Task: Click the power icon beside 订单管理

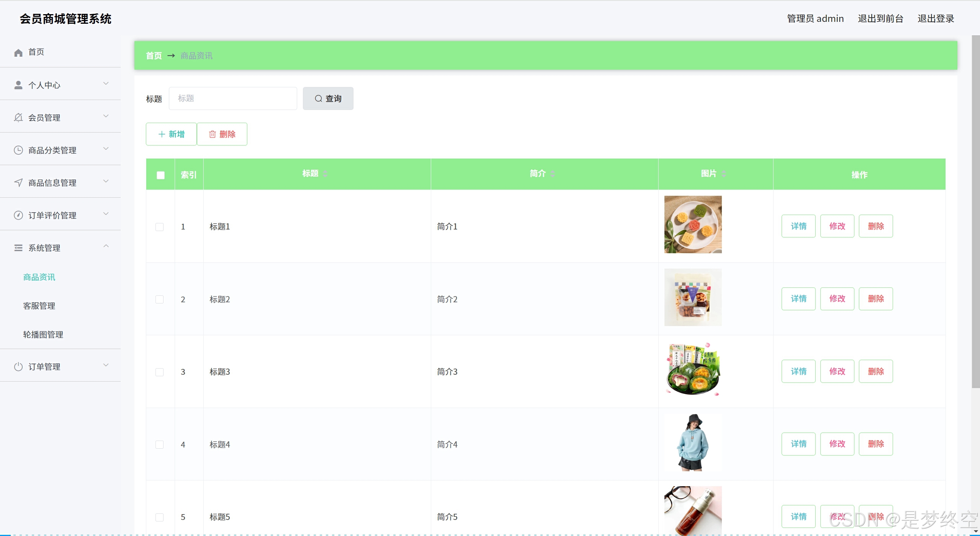Action: coord(18,367)
